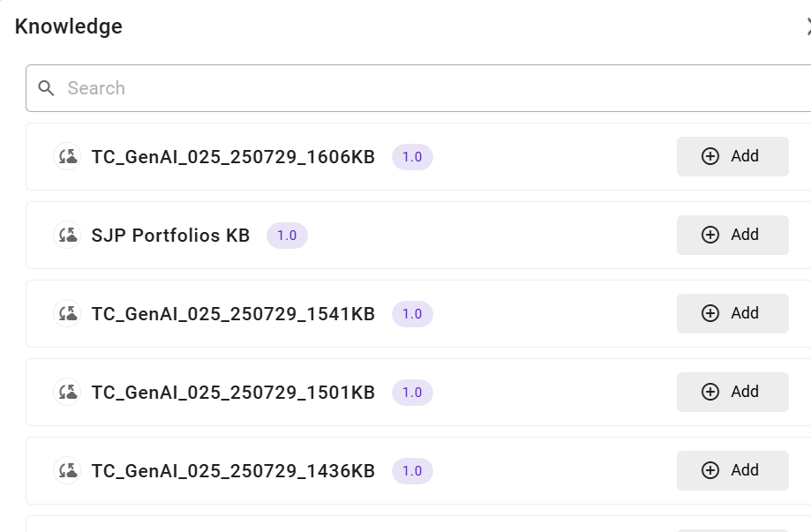The height and width of the screenshot is (532, 811).
Task: Click knowledge base icon for TC_GenAI_025_250729_1501KB
Action: 67,393
